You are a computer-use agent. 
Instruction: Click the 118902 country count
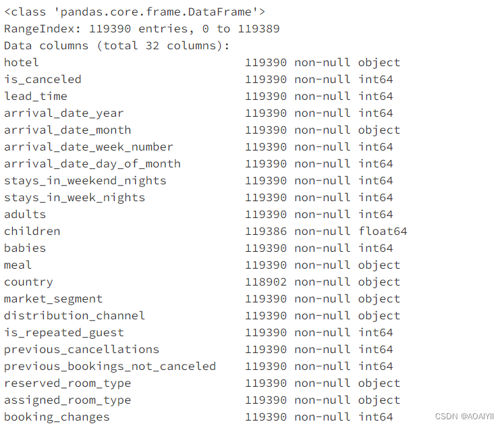click(x=266, y=282)
